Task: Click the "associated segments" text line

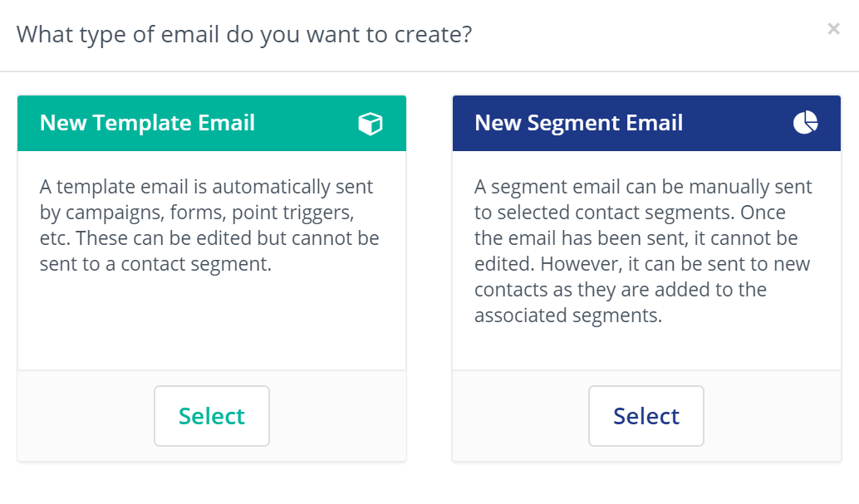Action: (x=568, y=316)
